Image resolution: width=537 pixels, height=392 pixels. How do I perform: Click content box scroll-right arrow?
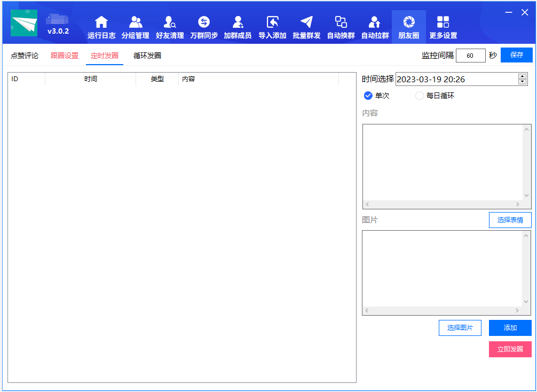(x=517, y=204)
